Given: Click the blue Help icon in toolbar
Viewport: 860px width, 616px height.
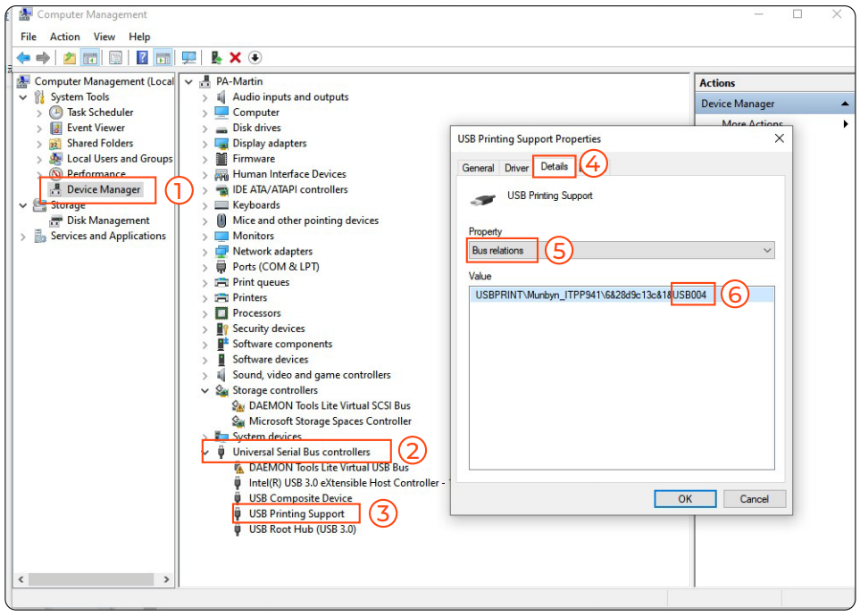Looking at the screenshot, I should point(142,58).
